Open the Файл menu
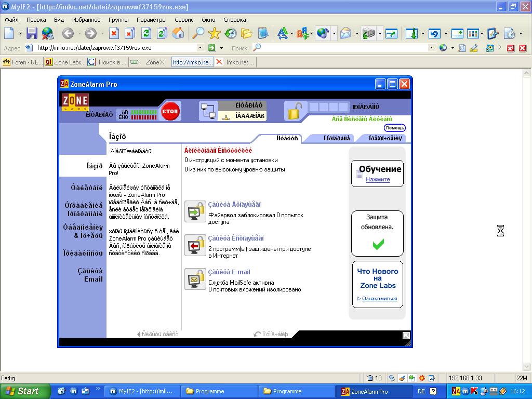 coord(11,20)
